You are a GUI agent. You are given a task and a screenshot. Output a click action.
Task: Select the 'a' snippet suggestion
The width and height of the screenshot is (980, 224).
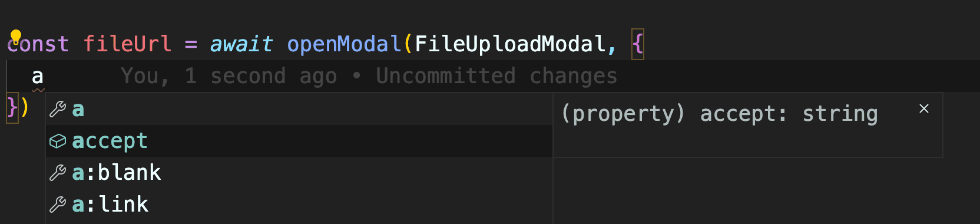pos(299,109)
